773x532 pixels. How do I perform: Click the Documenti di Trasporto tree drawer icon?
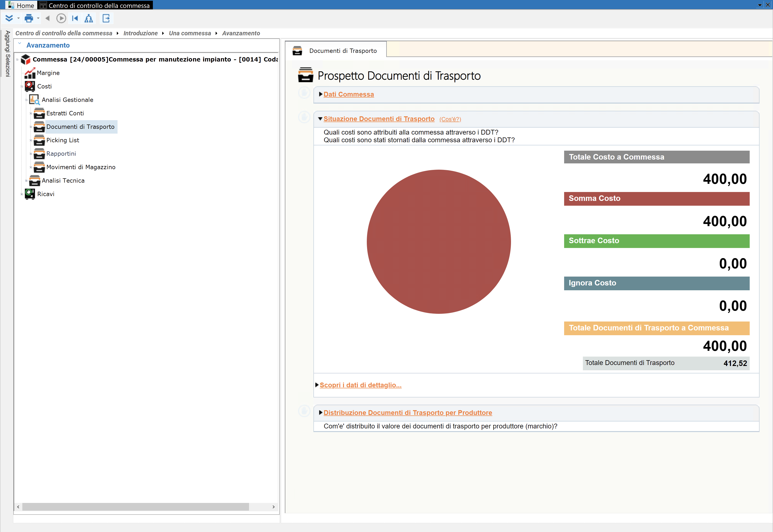39,127
